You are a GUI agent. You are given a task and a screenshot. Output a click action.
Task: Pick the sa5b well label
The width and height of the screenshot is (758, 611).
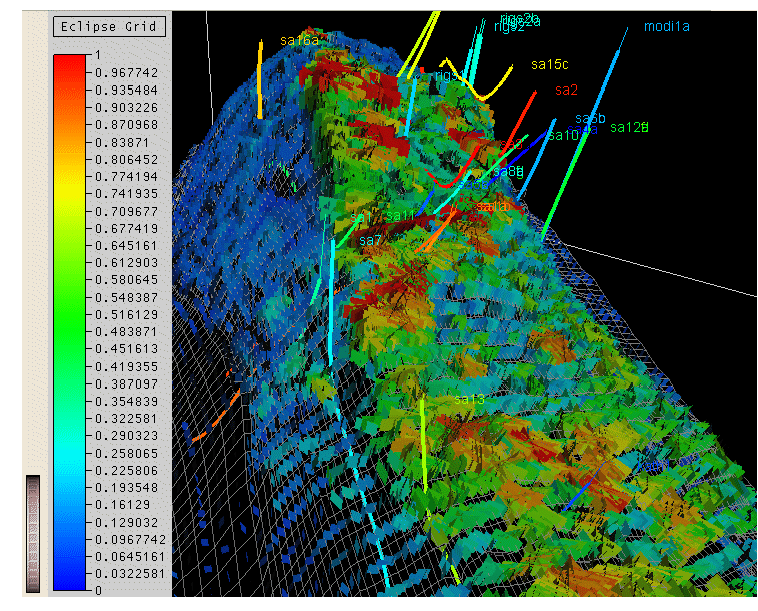[x=590, y=119]
